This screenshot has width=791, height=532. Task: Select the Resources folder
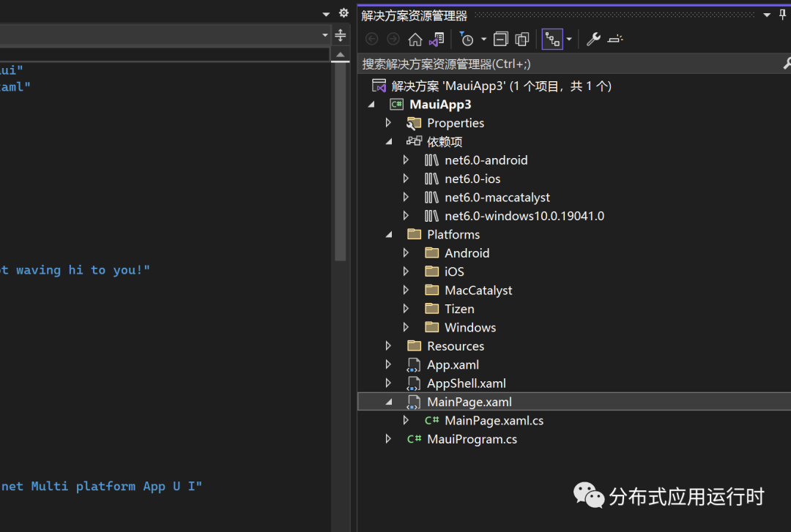click(x=456, y=346)
